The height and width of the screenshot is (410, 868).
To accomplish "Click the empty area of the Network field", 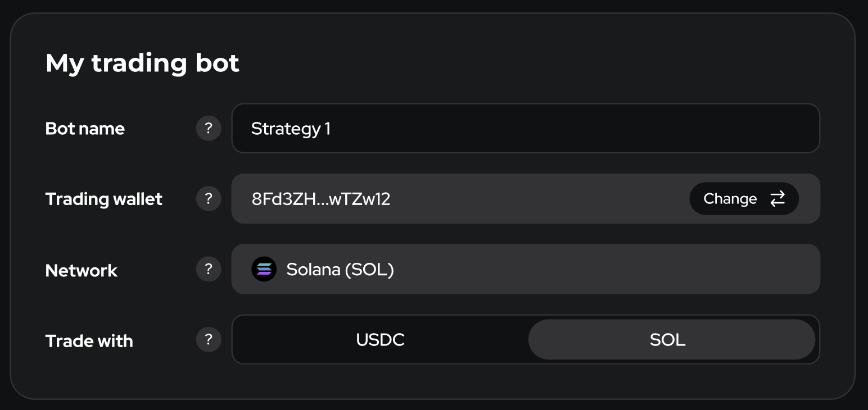I will point(607,270).
